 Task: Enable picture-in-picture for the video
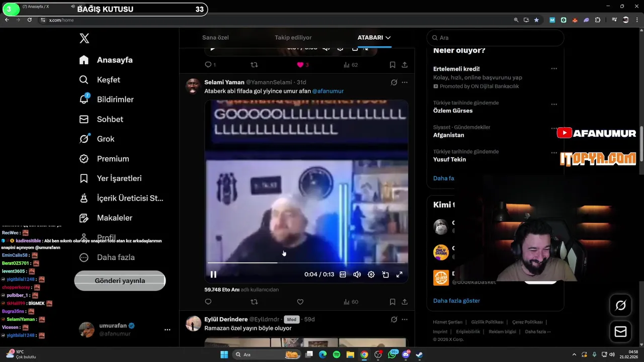point(385,275)
